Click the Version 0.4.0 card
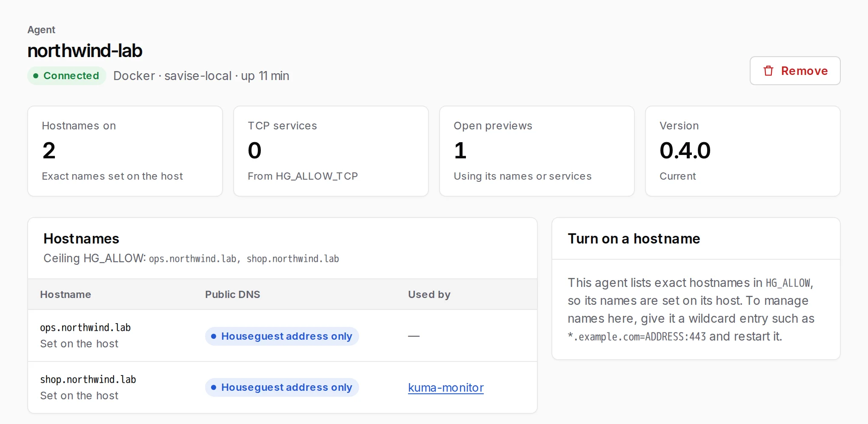 743,151
